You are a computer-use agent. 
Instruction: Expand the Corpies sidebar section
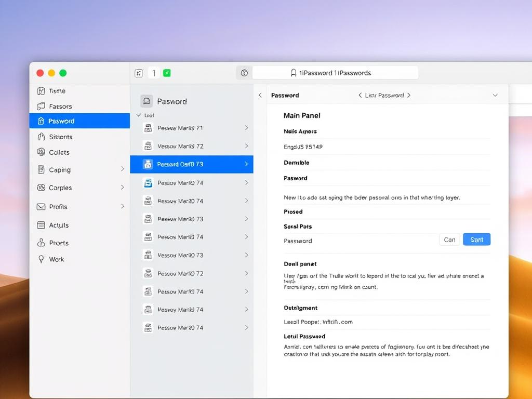123,187
